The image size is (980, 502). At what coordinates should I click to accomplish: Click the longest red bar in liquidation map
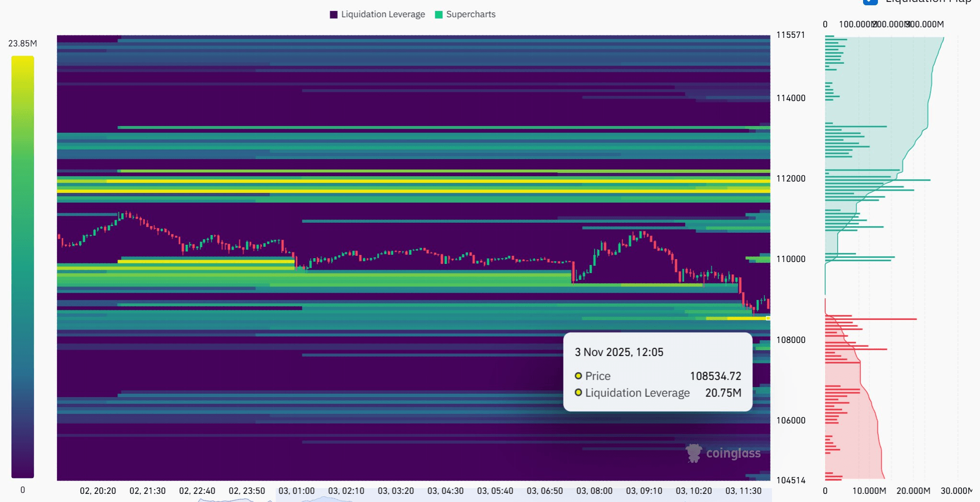click(870, 319)
